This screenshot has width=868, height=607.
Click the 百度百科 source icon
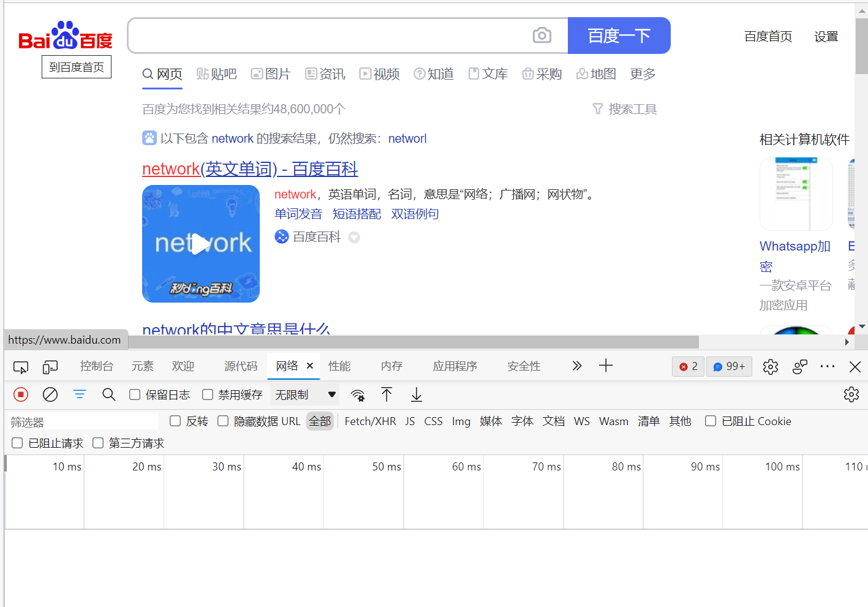click(282, 236)
